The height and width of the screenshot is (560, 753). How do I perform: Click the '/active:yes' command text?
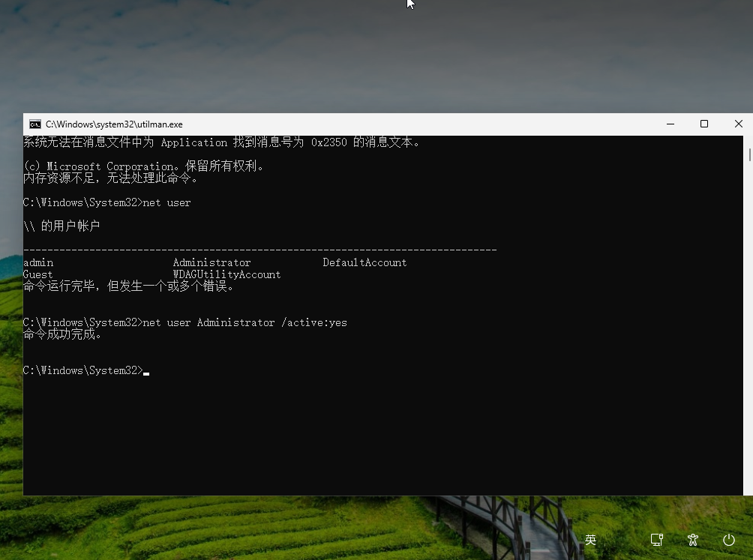[x=313, y=323]
